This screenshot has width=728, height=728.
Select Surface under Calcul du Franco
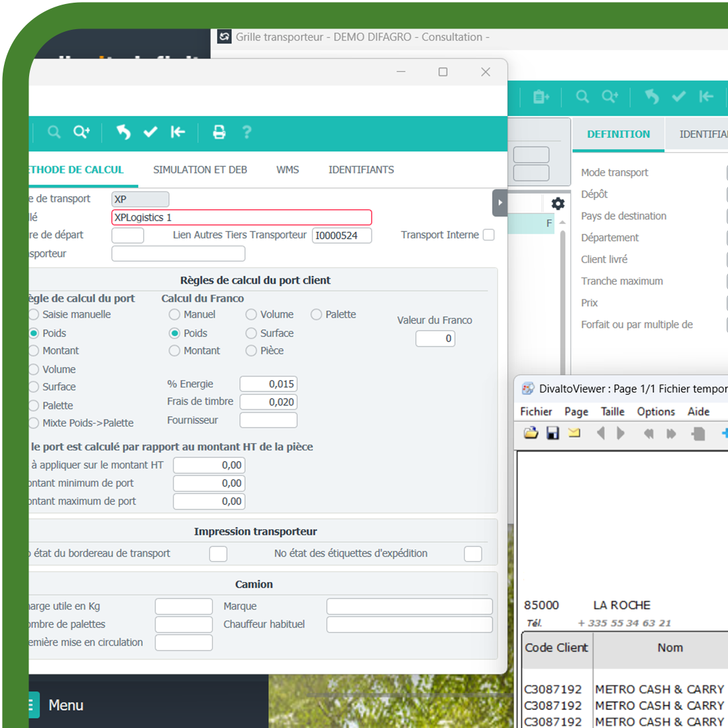tap(251, 333)
